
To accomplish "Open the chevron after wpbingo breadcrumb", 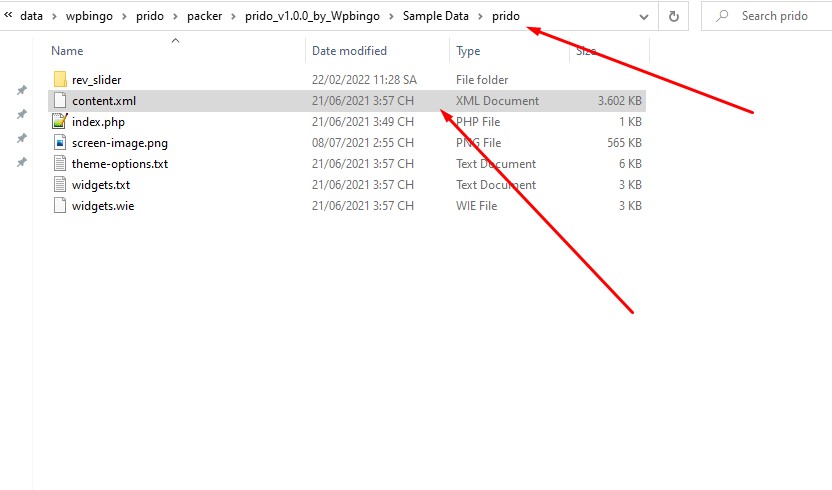I will point(124,16).
